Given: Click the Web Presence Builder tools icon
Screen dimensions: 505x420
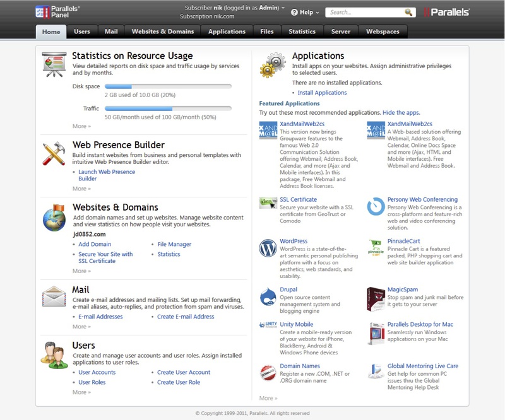Looking at the screenshot, I should [x=54, y=153].
